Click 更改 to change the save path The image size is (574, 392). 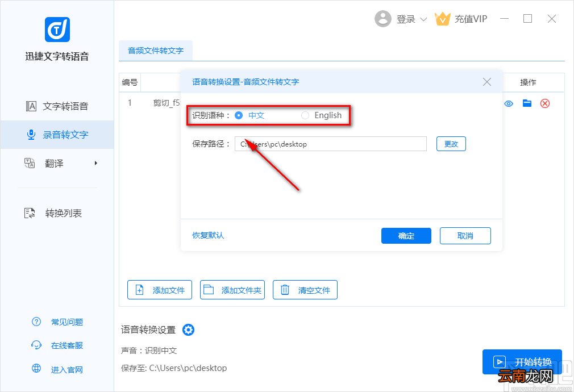(x=451, y=144)
